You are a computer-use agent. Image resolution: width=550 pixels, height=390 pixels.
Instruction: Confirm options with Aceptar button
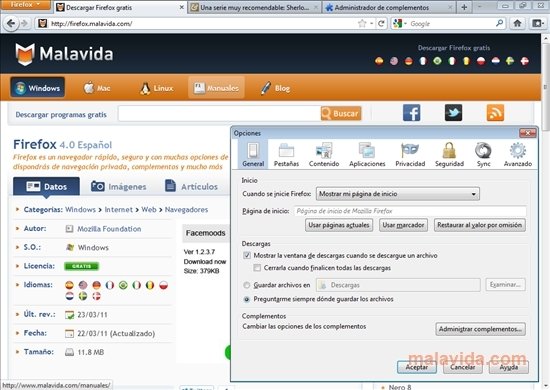(x=417, y=367)
